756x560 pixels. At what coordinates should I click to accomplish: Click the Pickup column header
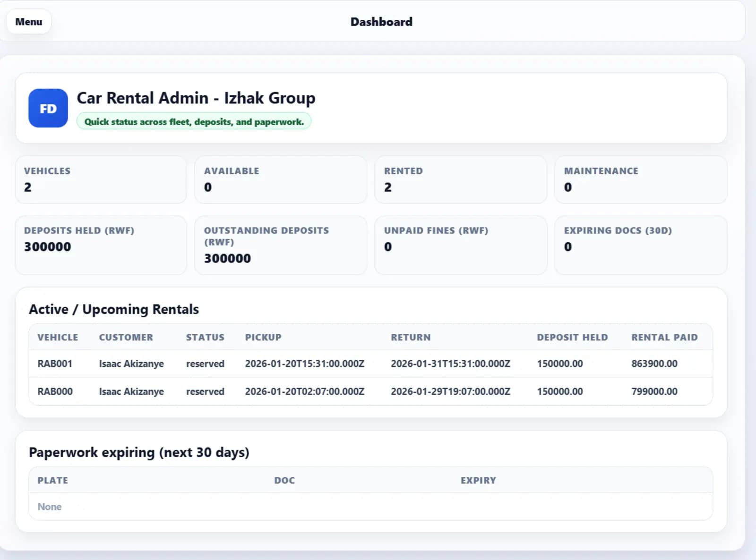tap(263, 337)
